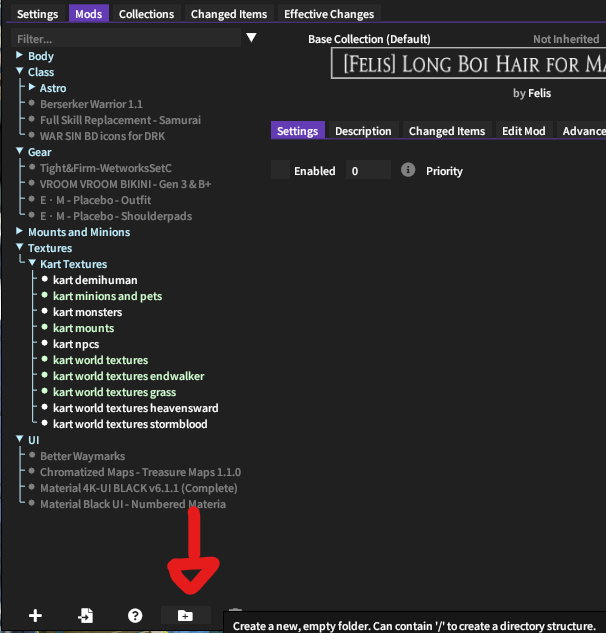Click the mod Filter search field

click(126, 38)
